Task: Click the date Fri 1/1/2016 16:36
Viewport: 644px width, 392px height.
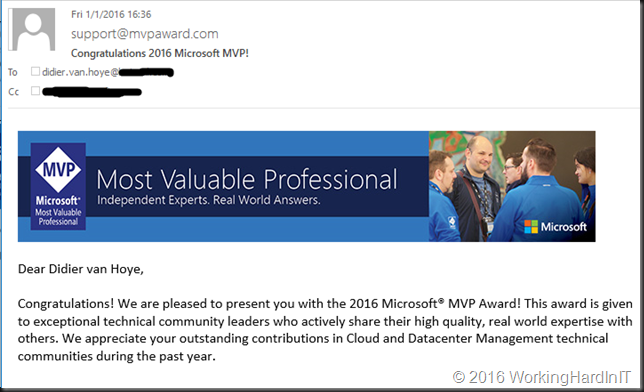Action: tap(111, 14)
